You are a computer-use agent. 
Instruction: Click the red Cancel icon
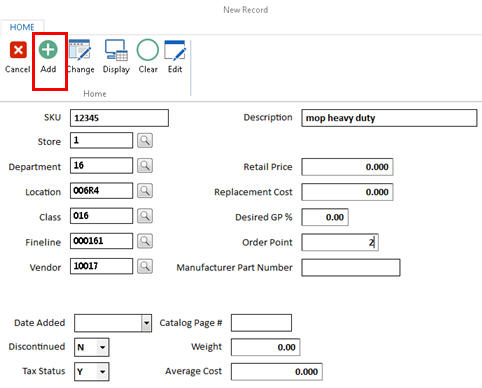click(18, 50)
